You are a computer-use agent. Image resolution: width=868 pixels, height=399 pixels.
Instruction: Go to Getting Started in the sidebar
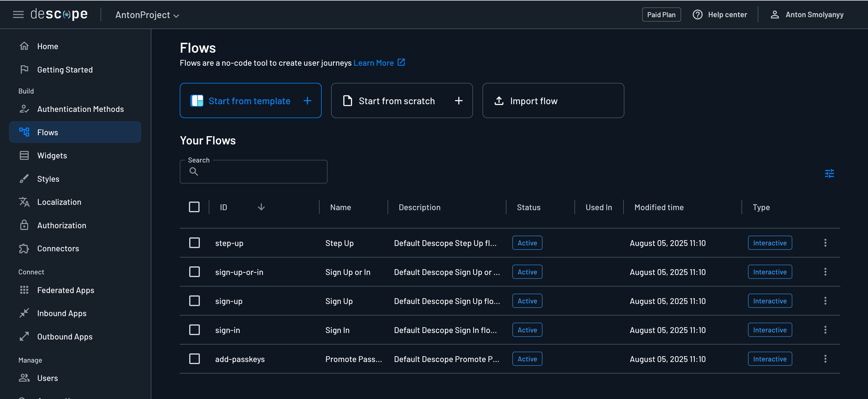pyautogui.click(x=65, y=70)
